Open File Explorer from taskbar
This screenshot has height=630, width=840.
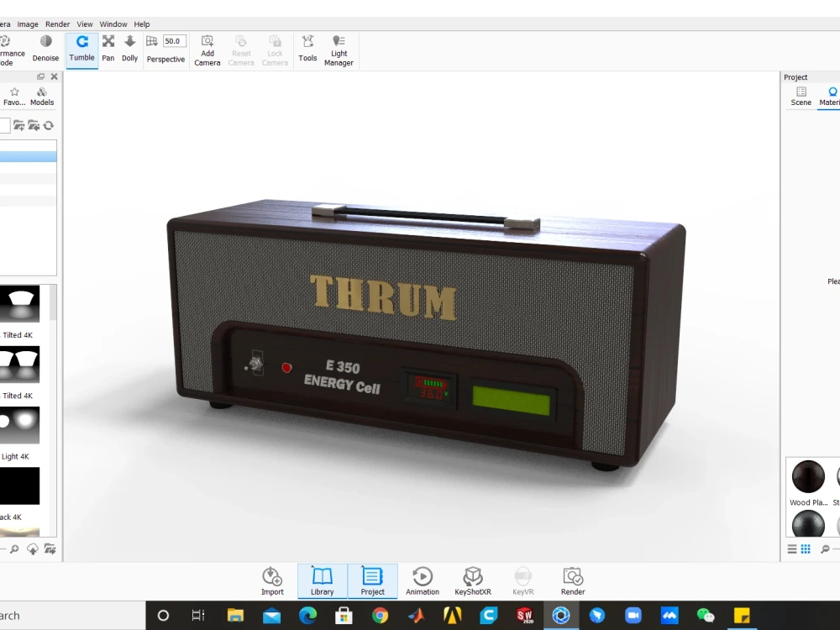235,616
